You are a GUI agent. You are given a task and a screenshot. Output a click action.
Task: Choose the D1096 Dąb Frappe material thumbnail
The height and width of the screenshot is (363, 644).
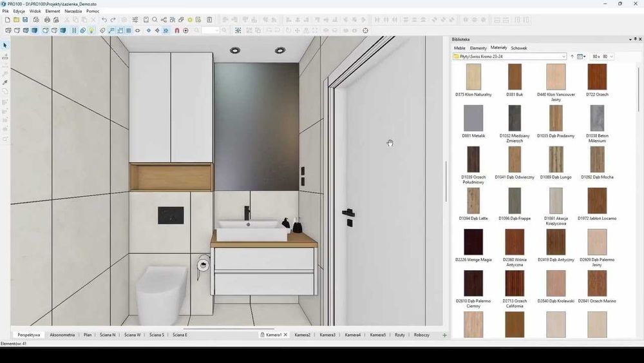pos(514,201)
